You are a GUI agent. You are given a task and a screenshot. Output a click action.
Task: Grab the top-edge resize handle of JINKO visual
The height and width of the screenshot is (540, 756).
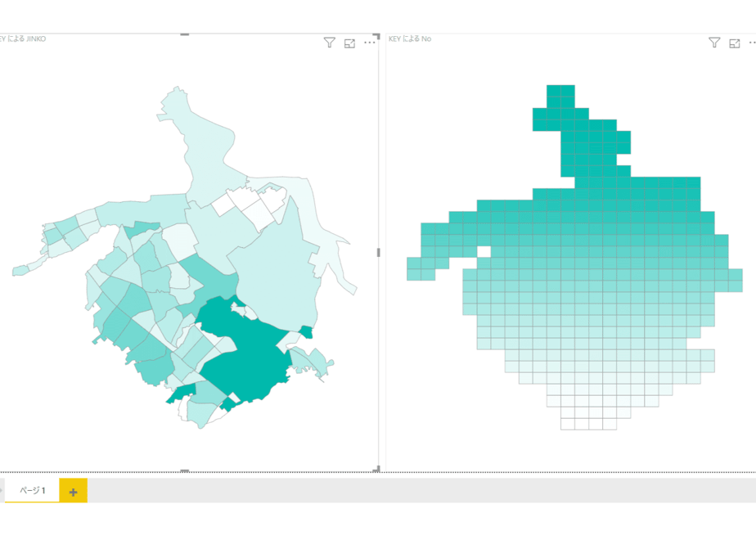click(185, 34)
